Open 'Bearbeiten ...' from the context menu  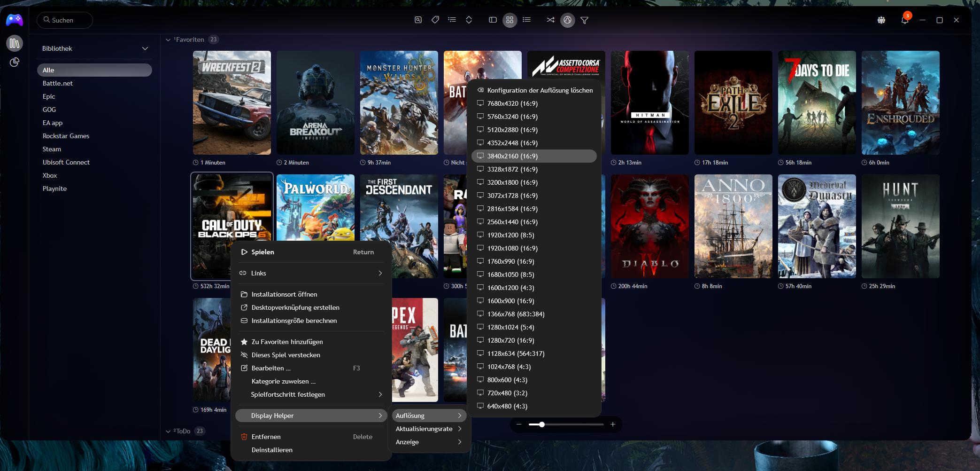[x=312, y=368]
